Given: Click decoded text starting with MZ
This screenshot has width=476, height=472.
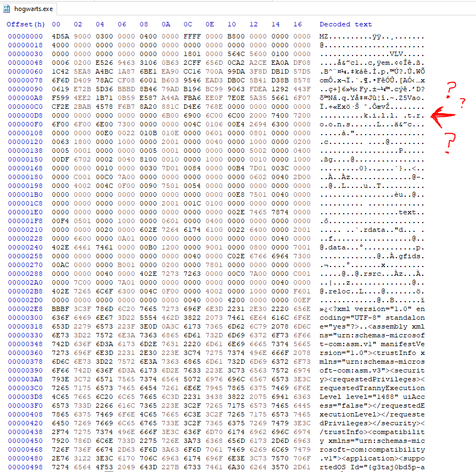Looking at the screenshot, I should point(372,36).
